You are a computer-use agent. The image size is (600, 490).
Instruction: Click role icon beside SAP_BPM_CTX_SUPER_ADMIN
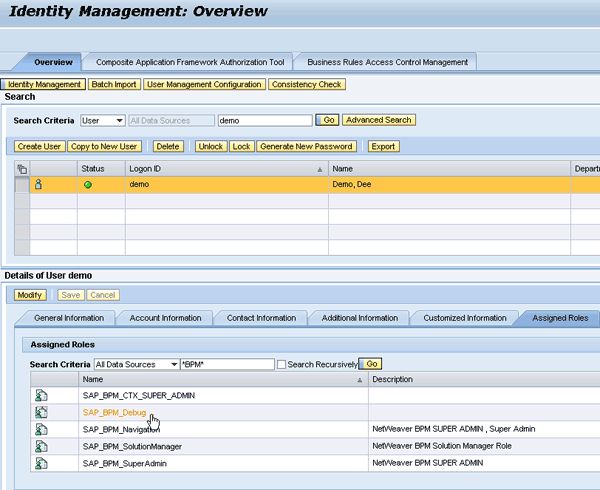41,395
